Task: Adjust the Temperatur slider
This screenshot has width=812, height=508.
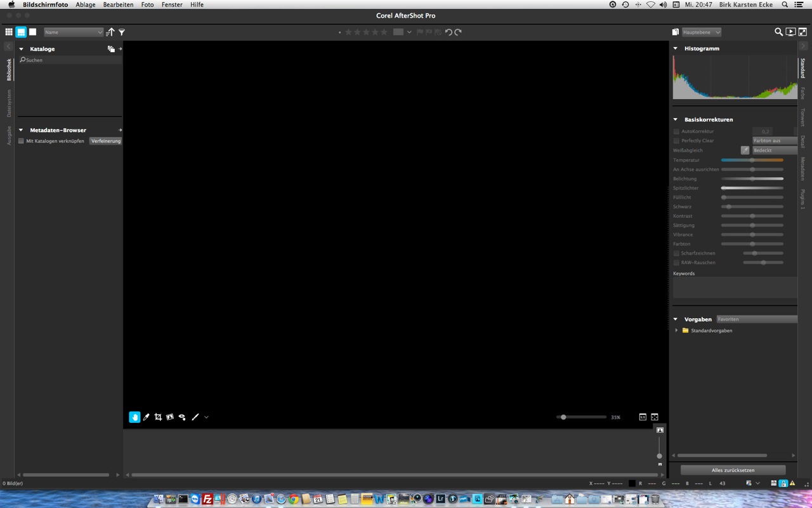Action: point(752,160)
